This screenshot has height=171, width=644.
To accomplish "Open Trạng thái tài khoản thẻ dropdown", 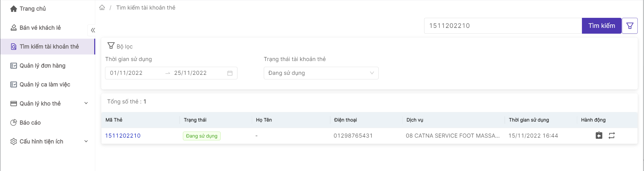I will click(x=321, y=73).
